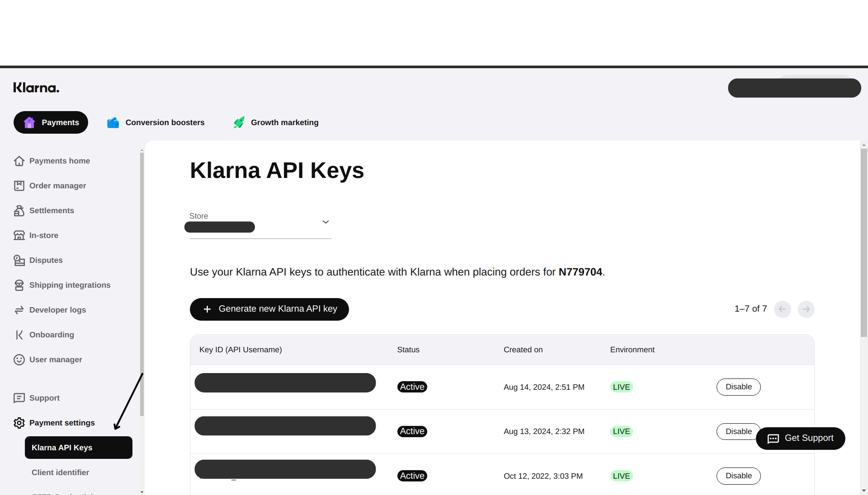The width and height of the screenshot is (868, 495).
Task: Open Order manager via its sidebar icon
Action: (19, 186)
